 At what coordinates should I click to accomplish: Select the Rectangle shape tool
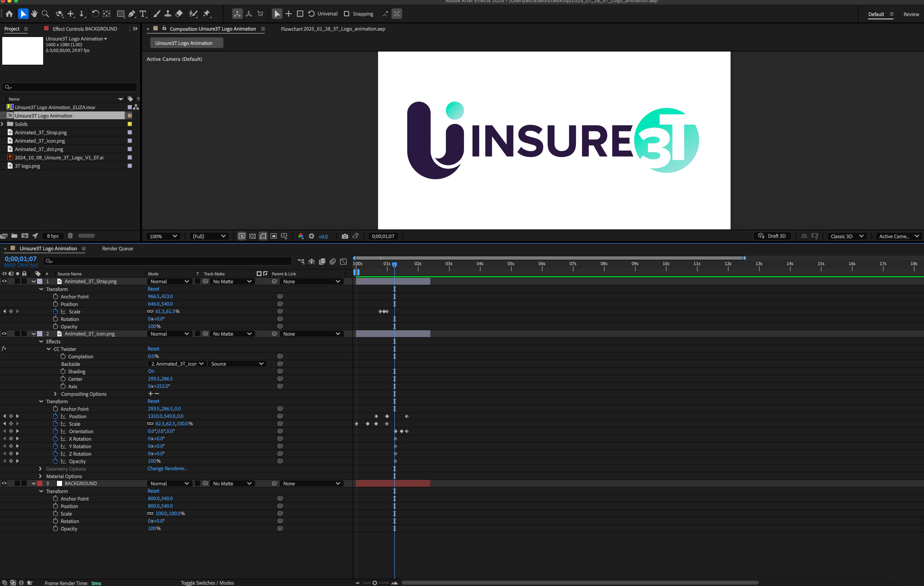(121, 14)
